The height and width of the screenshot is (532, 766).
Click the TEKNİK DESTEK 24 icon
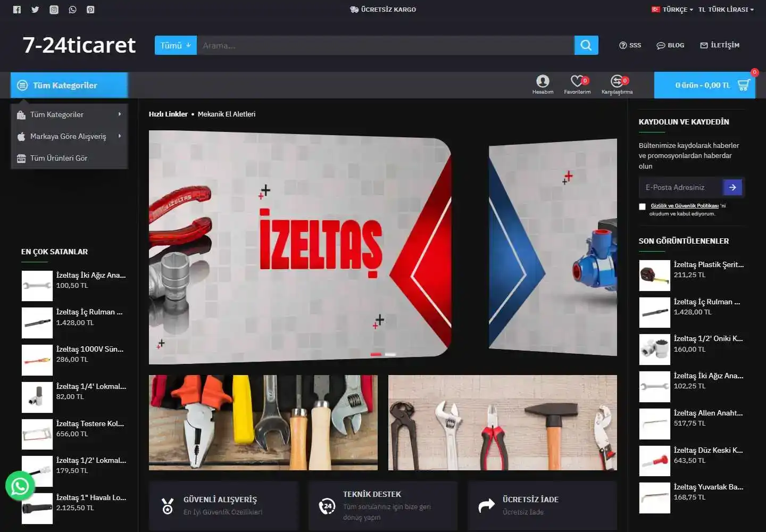[327, 506]
